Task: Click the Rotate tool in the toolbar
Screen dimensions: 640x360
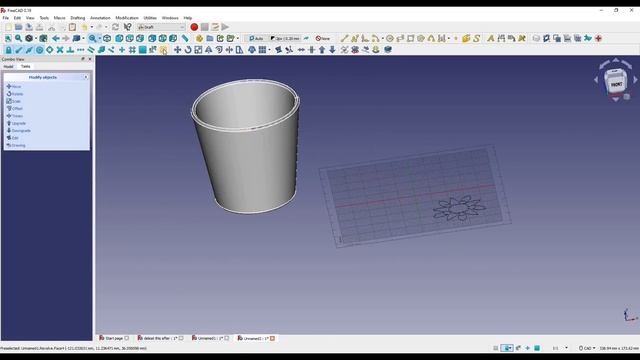Action: pos(188,50)
